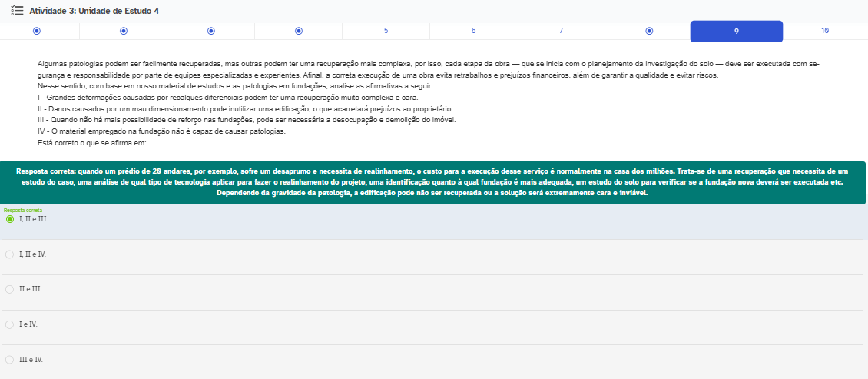Mark the 'I e IV.' radio option
The image size is (868, 379).
tap(10, 324)
